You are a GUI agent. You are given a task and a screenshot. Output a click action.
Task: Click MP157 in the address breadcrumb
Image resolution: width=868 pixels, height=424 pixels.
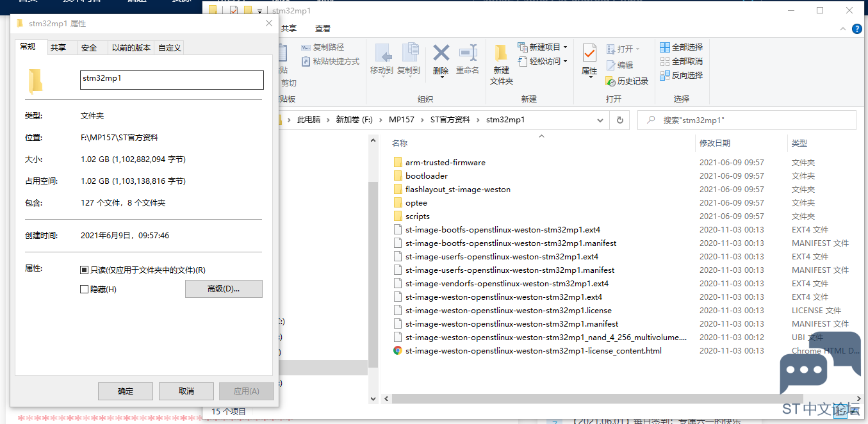[402, 120]
